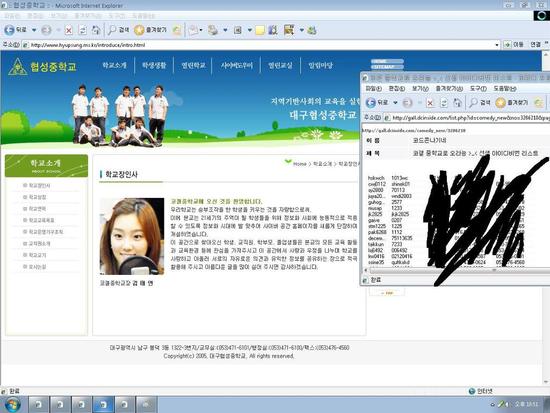Click Search (검색) in the popup browser toolbar
Viewport: 550px width, 413px height.
[x=480, y=102]
